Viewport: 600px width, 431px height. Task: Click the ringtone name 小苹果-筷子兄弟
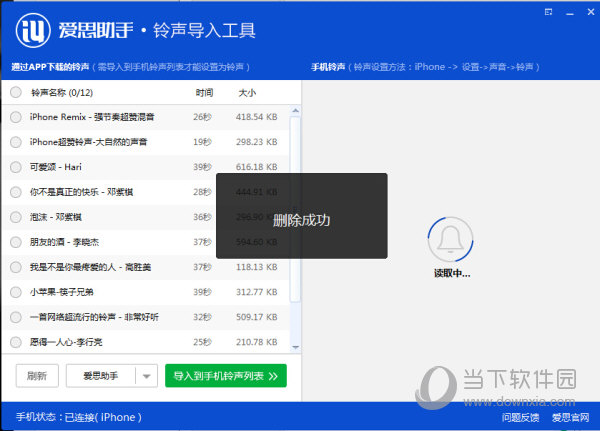pyautogui.click(x=62, y=292)
